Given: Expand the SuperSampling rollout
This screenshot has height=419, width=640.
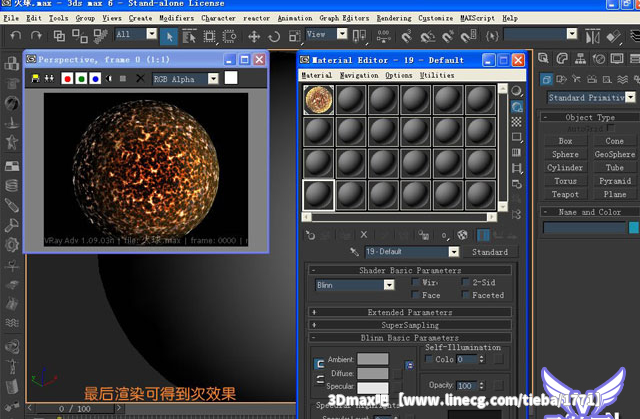Looking at the screenshot, I should click(x=410, y=325).
